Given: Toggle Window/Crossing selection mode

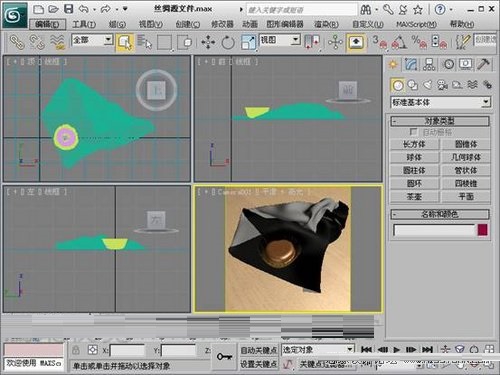Looking at the screenshot, I should tap(184, 42).
